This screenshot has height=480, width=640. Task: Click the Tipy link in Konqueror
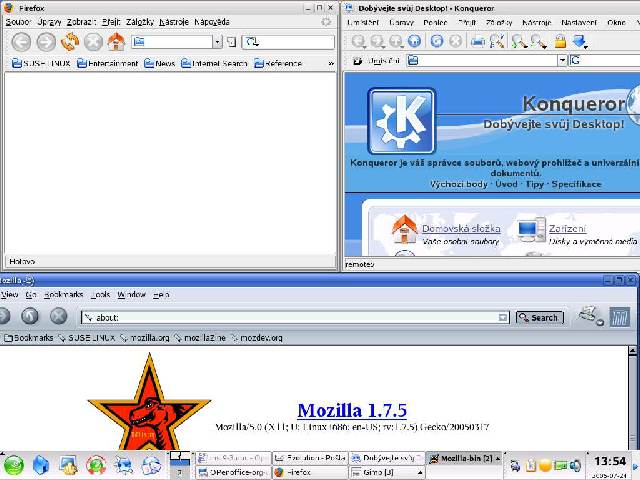(x=535, y=184)
